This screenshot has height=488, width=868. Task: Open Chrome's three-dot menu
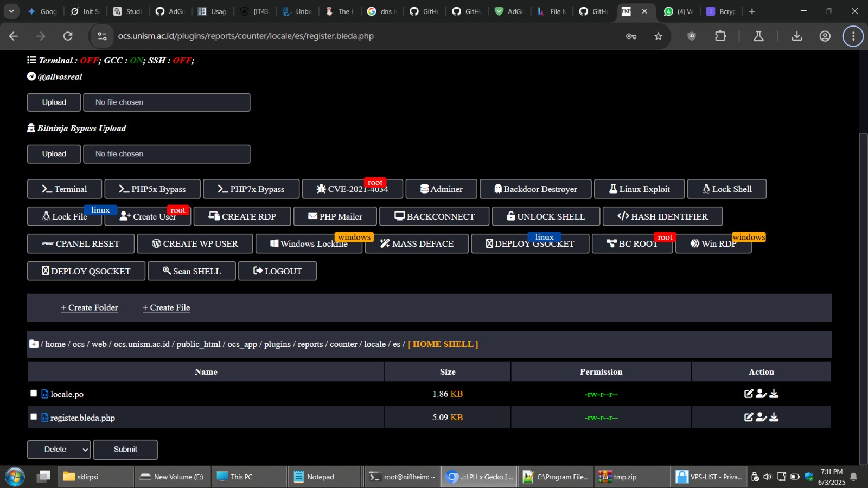853,36
